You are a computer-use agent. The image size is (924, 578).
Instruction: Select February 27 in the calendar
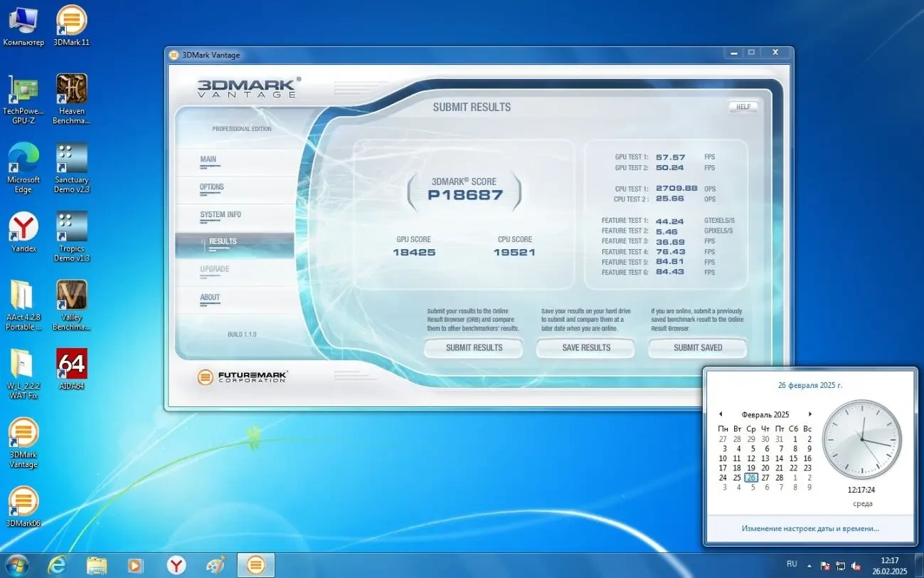point(765,478)
